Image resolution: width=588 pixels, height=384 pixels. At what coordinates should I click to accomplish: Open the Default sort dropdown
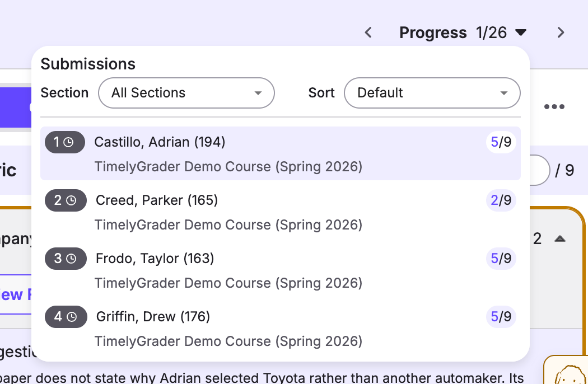[x=432, y=93]
